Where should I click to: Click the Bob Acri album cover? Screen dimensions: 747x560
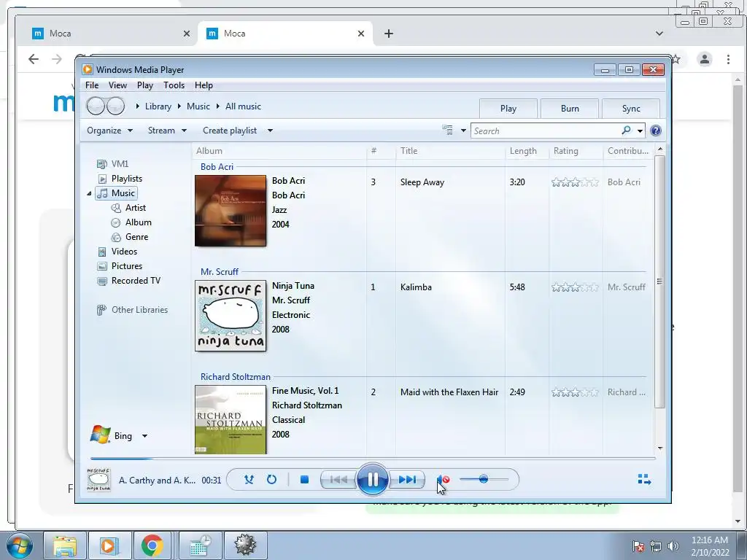(231, 211)
